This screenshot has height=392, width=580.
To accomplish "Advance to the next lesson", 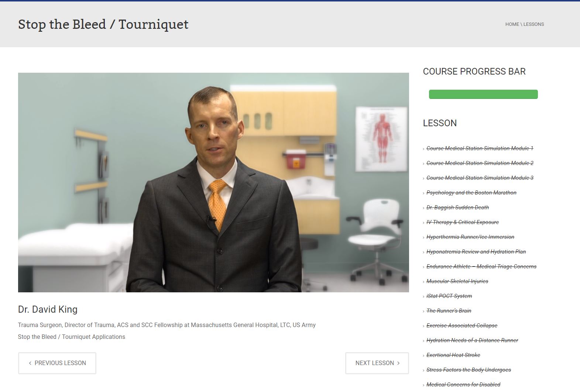I will (377, 363).
